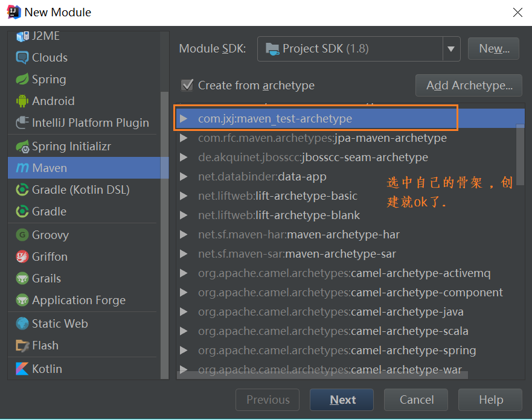Choose Gradle (Kotlin DSL) module type
The width and height of the screenshot is (532, 420).
pyautogui.click(x=84, y=189)
